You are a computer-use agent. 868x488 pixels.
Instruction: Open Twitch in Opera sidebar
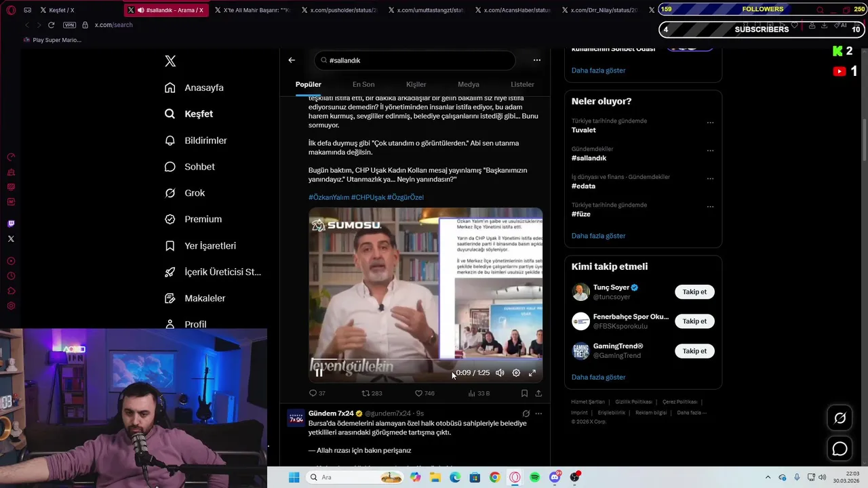click(11, 224)
